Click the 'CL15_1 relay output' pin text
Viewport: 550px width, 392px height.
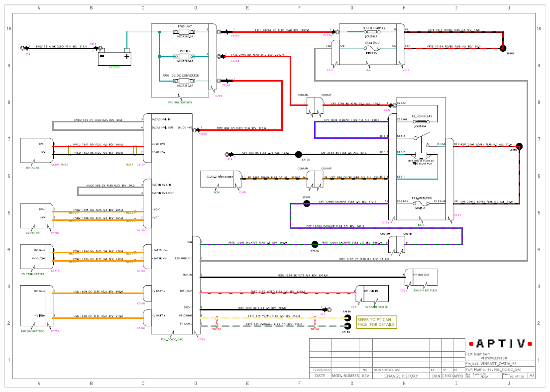[x=220, y=177]
